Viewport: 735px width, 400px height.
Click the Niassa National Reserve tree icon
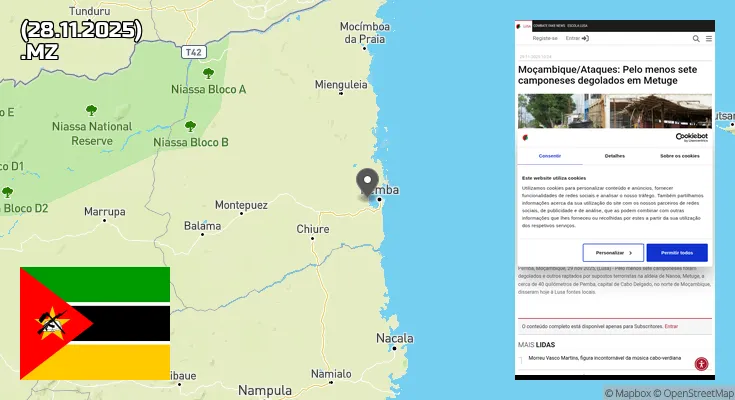pyautogui.click(x=91, y=111)
